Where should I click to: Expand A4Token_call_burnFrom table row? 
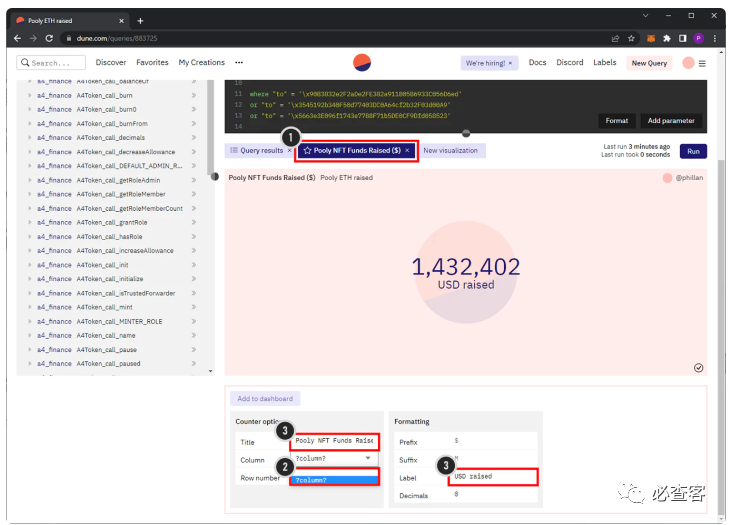point(30,124)
